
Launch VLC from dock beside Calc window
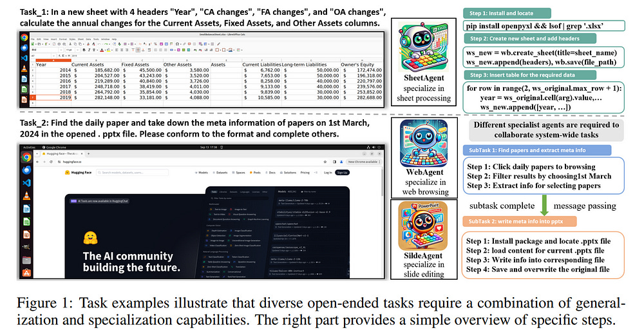click(x=24, y=68)
